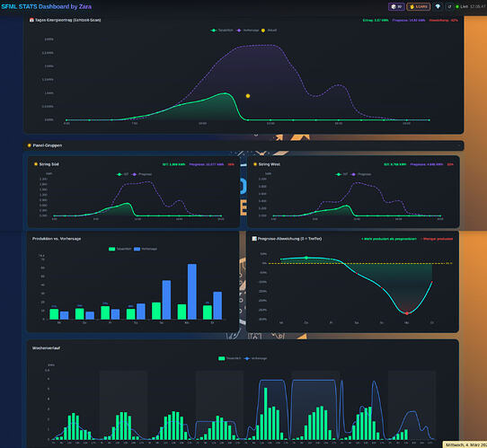
Task: Click the diamond icon in header
Action: coord(438,6)
